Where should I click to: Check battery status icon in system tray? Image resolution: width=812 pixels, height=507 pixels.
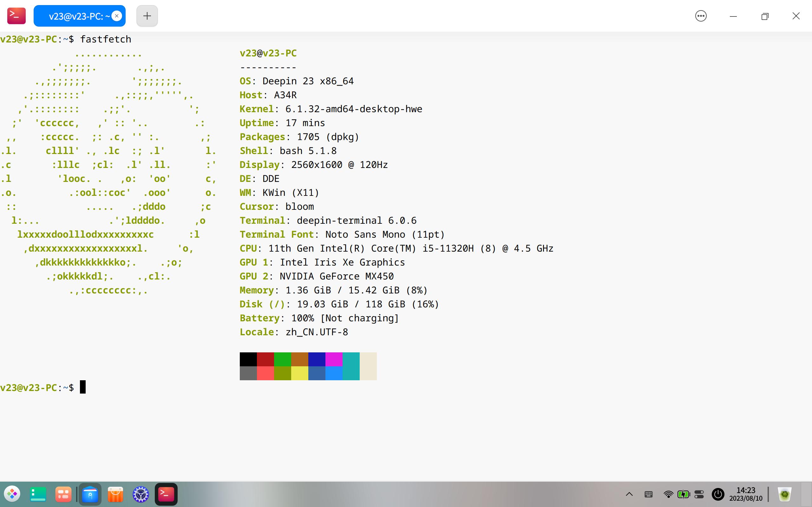pyautogui.click(x=684, y=494)
